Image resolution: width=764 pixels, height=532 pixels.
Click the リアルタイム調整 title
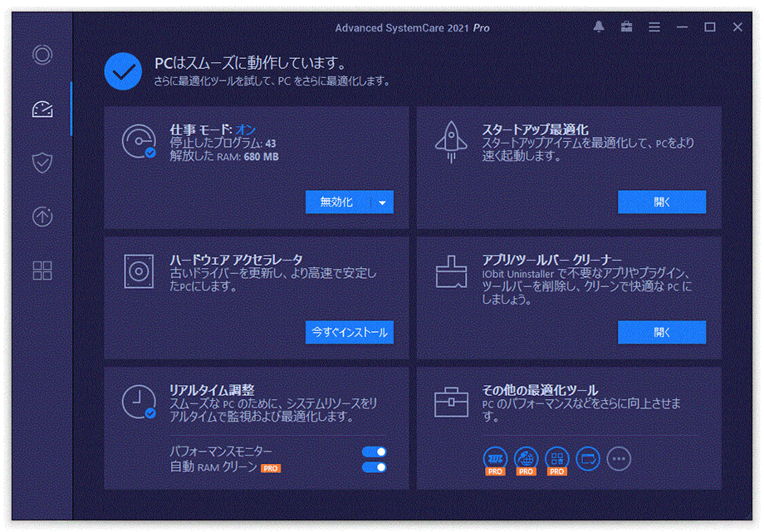212,390
